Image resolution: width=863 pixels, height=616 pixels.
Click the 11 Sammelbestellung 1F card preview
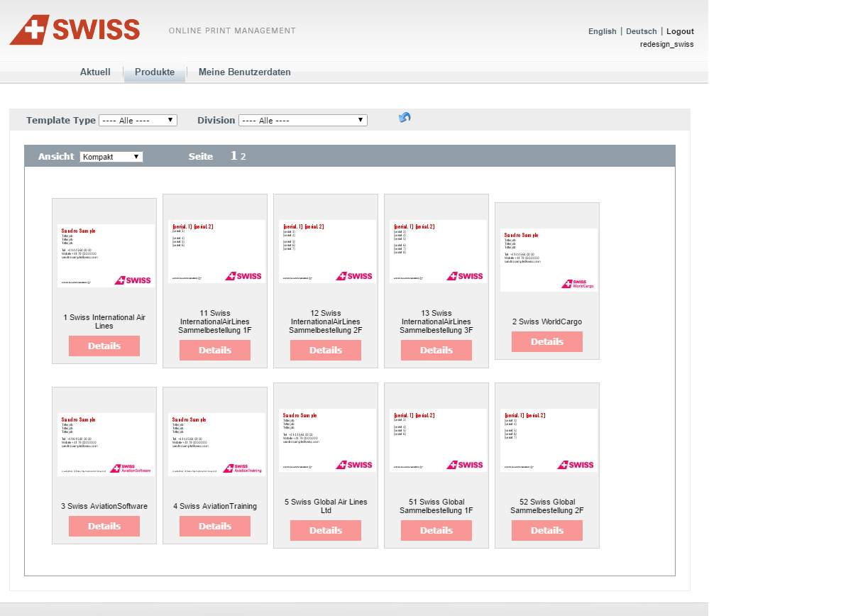click(x=216, y=251)
